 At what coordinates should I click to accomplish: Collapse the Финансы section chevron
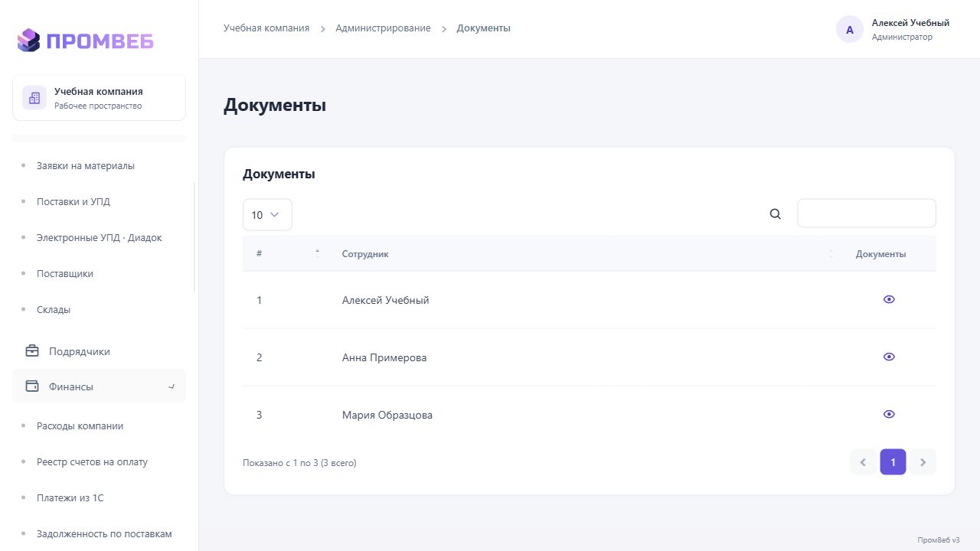pyautogui.click(x=171, y=386)
